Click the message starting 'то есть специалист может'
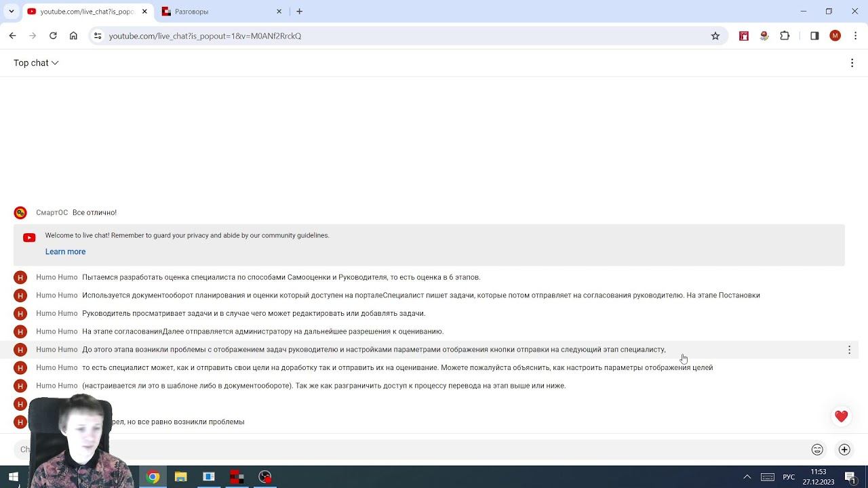The width and height of the screenshot is (868, 488). tap(397, 367)
